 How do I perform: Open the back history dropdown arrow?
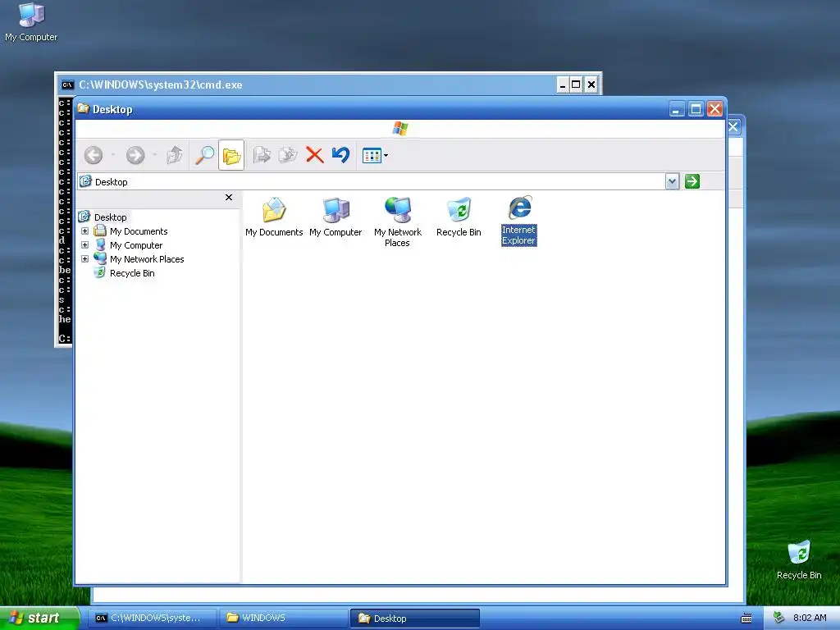[x=112, y=155]
